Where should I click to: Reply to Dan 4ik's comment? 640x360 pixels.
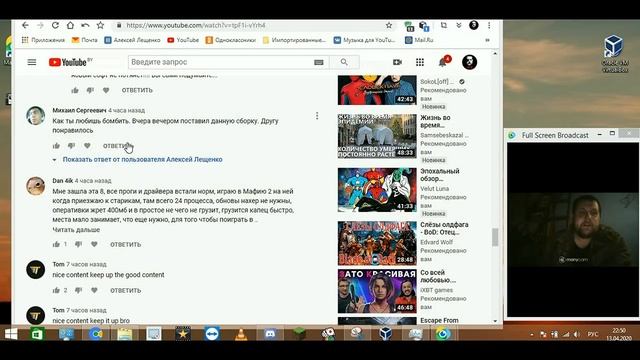pos(125,244)
